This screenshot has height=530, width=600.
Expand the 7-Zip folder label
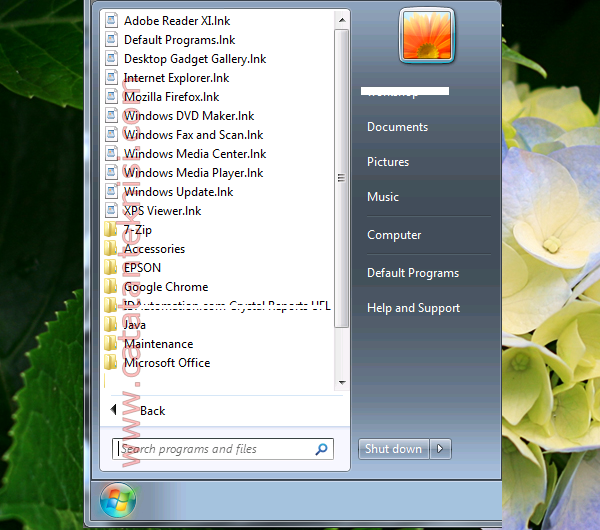[138, 230]
